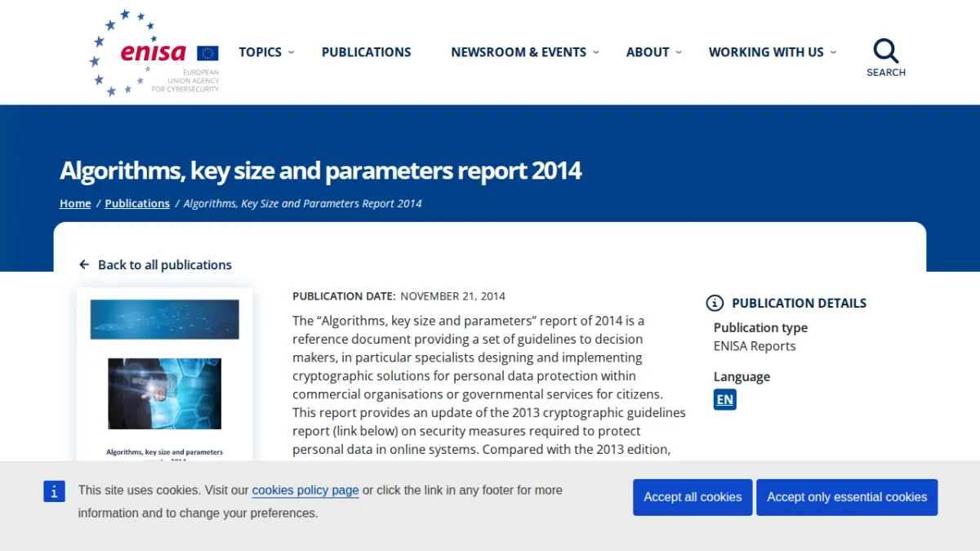Click the info icon next to Publication Details
The width and height of the screenshot is (980, 551).
click(715, 303)
